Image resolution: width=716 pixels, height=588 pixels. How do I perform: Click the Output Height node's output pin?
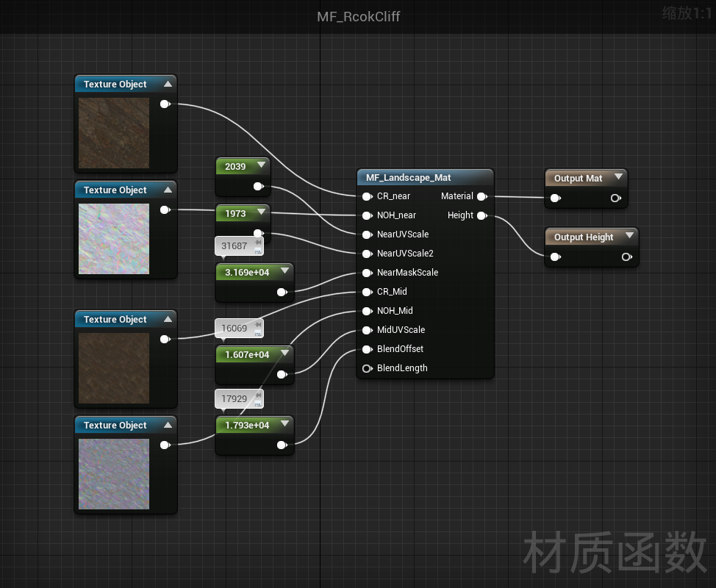click(627, 257)
